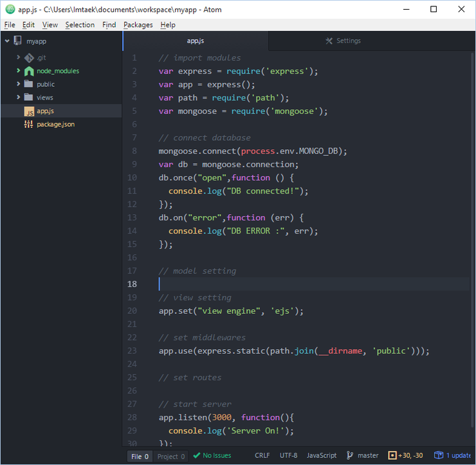This screenshot has width=476, height=465.
Task: Click the myapp project name
Action: pyautogui.click(x=36, y=41)
